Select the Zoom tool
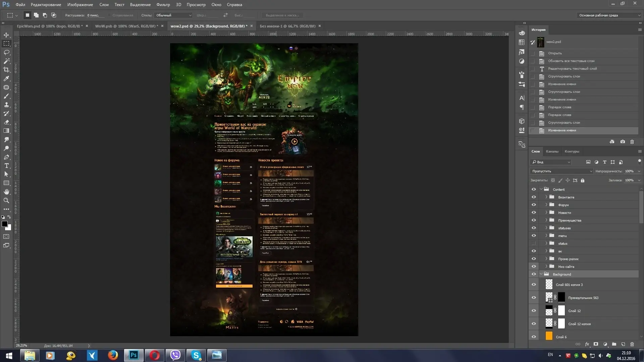The height and width of the screenshot is (362, 644). point(6,200)
